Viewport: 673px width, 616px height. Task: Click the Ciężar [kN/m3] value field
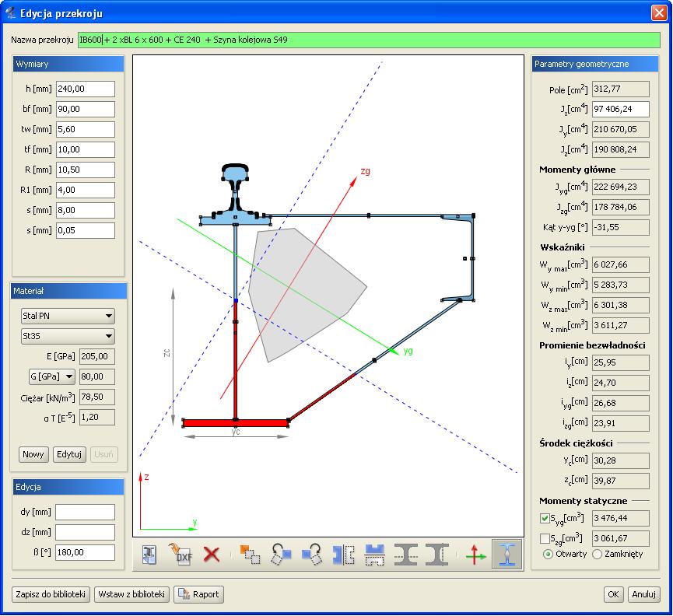click(97, 397)
